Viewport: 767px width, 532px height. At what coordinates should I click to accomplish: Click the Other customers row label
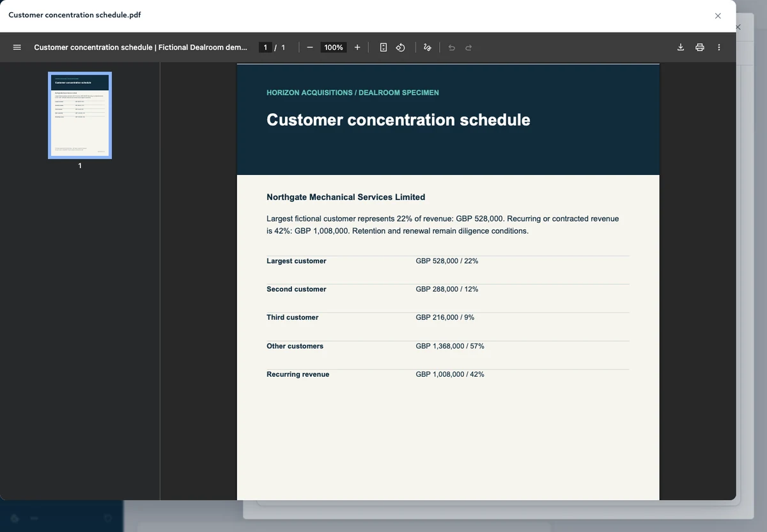pyautogui.click(x=295, y=346)
